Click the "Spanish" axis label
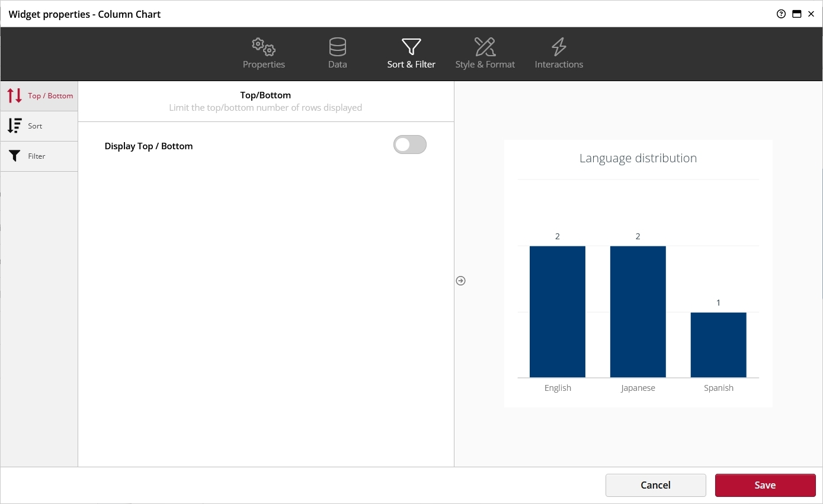 pos(719,388)
